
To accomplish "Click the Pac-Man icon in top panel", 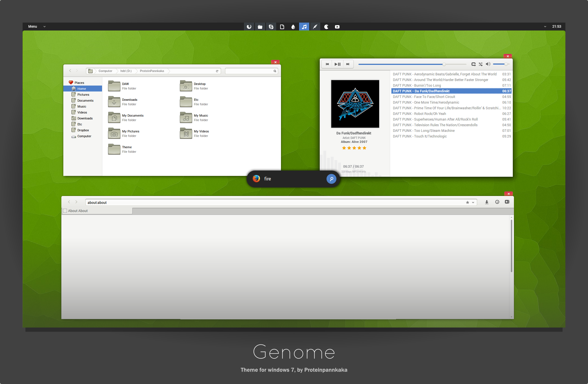I will click(326, 27).
